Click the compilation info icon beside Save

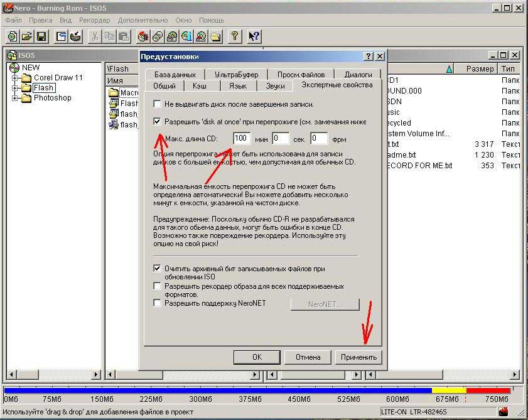pos(61,36)
